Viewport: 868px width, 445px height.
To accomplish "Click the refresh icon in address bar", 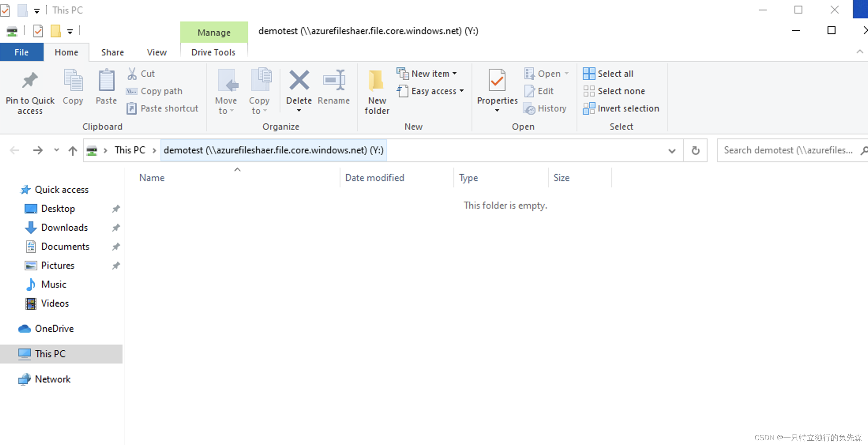I will click(695, 151).
